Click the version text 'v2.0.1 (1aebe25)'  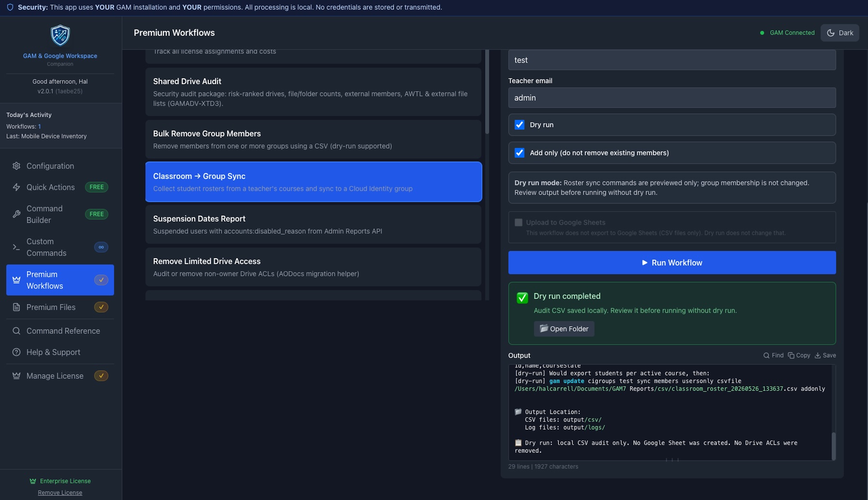point(60,91)
